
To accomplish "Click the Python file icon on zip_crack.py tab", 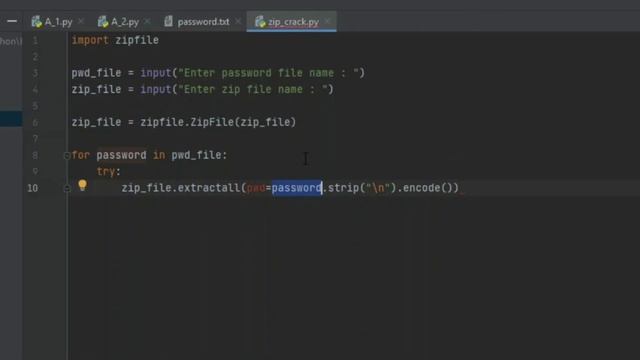I will 260,22.
